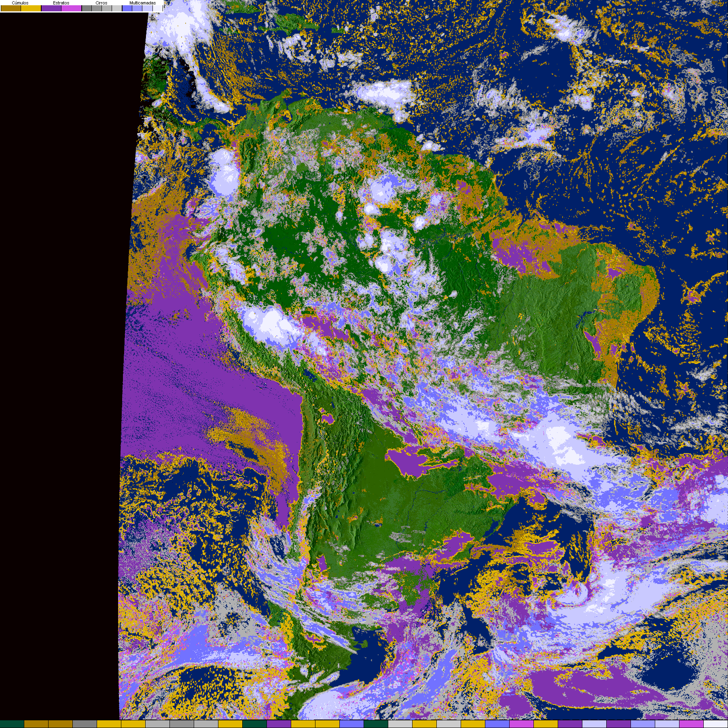This screenshot has height=728, width=728.
Task: Select the dark brown Cúmulos legend swatch
Action: 11,8
